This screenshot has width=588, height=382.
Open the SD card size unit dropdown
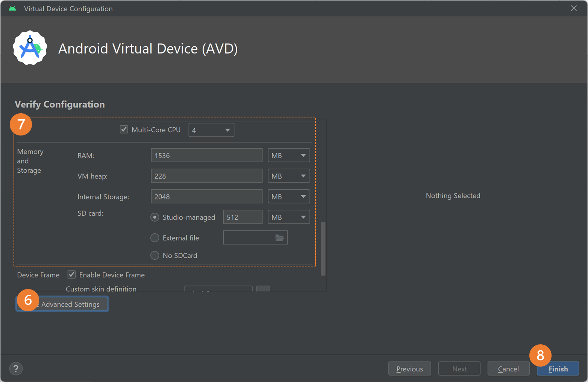289,217
